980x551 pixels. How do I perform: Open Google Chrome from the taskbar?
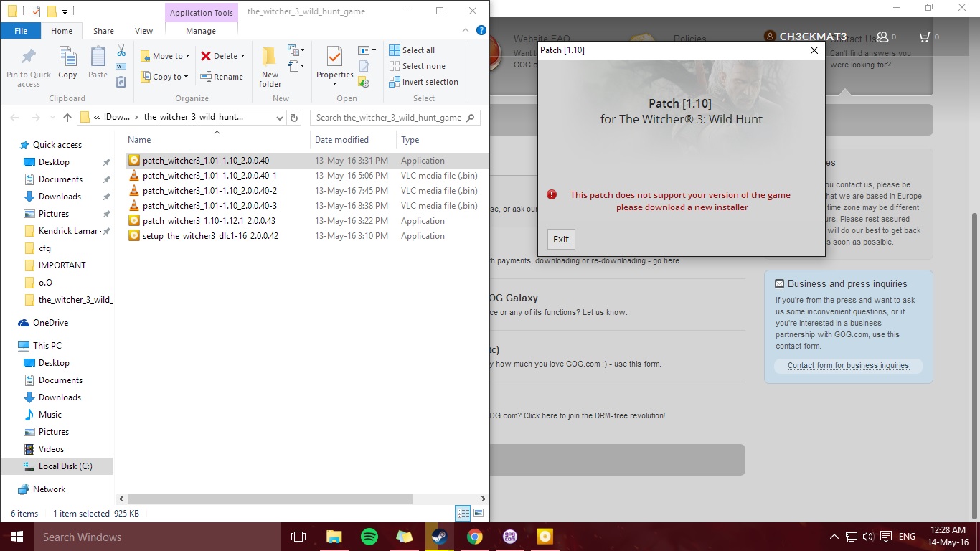474,537
